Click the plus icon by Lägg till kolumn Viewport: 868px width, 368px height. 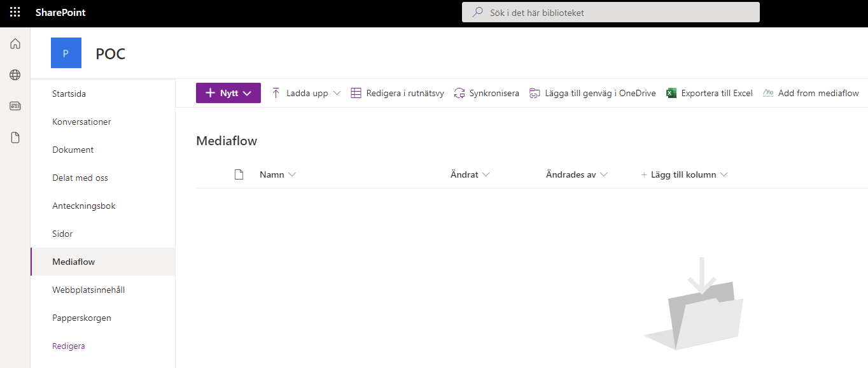[x=644, y=174]
